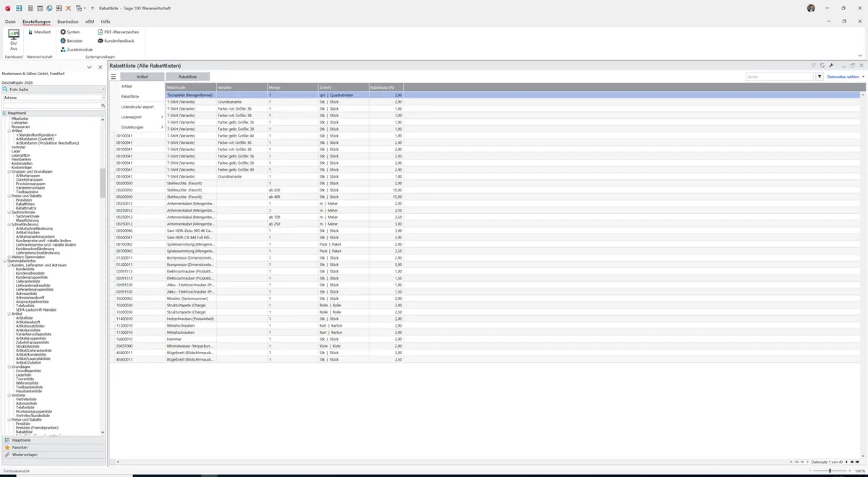Open the Datensätze wählen dropdown
The image size is (868, 477).
[845, 77]
